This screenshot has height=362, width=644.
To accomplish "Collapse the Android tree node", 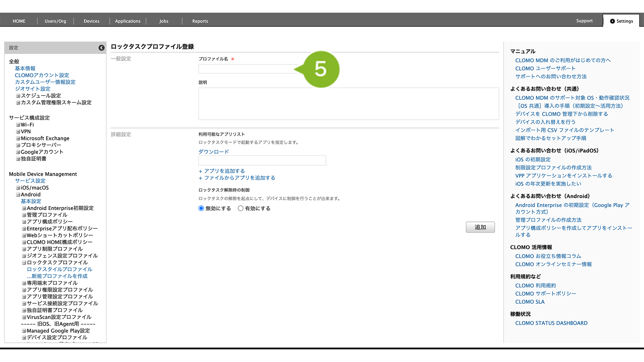I will point(18,195).
